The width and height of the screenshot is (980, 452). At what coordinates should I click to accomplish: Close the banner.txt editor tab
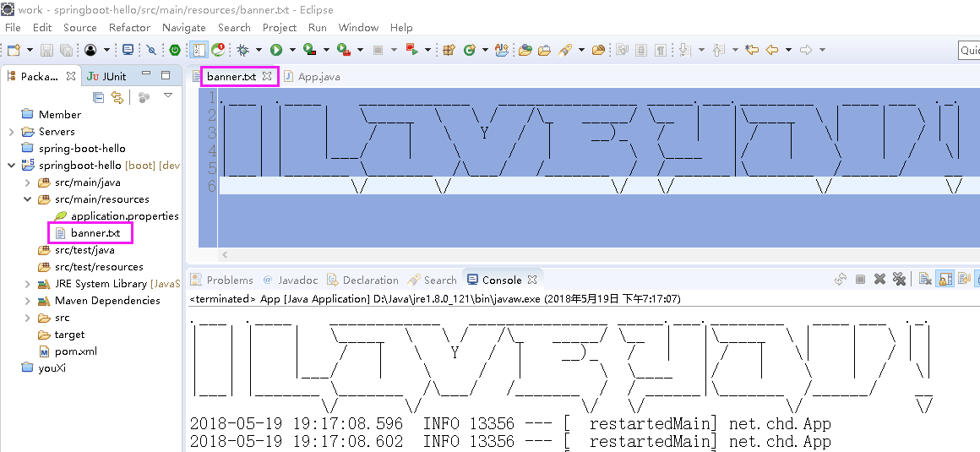point(267,76)
